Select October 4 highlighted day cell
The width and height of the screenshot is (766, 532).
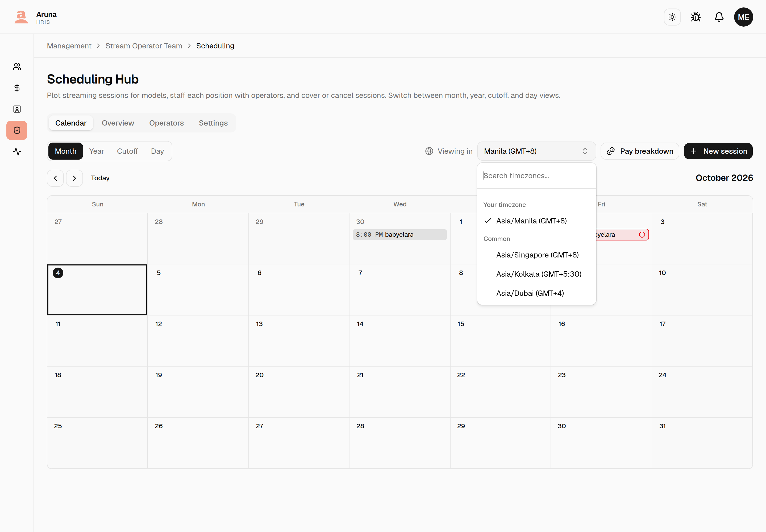(x=97, y=290)
